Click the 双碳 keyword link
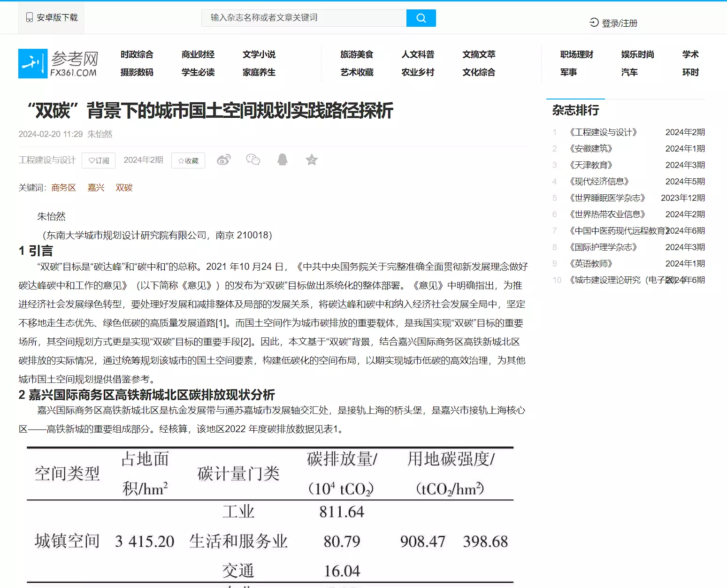The height and width of the screenshot is (588, 727). tap(124, 188)
